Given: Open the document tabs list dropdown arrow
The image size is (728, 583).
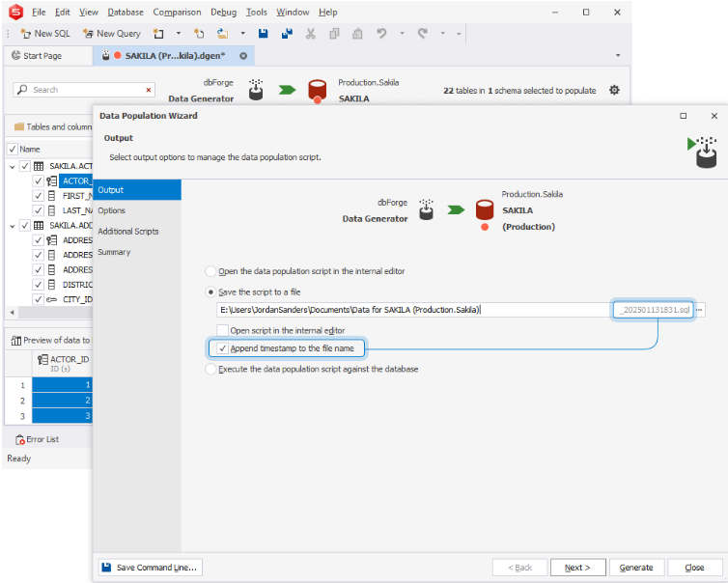Looking at the screenshot, I should [618, 55].
